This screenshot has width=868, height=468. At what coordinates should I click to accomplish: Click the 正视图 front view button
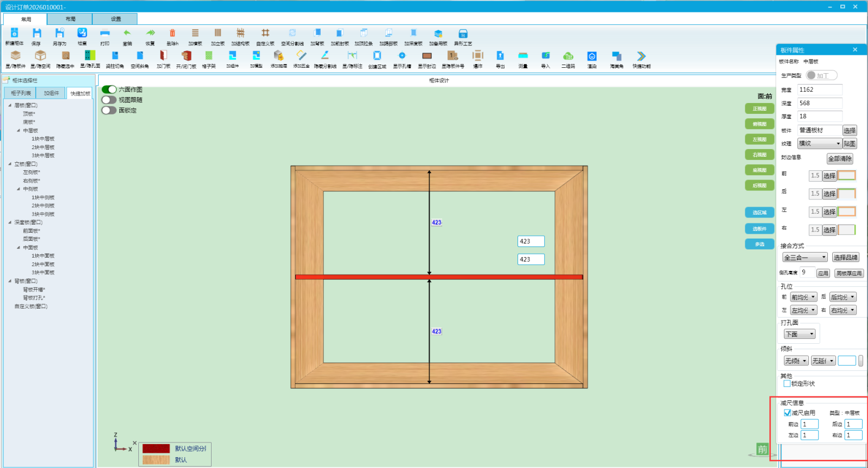coord(759,108)
